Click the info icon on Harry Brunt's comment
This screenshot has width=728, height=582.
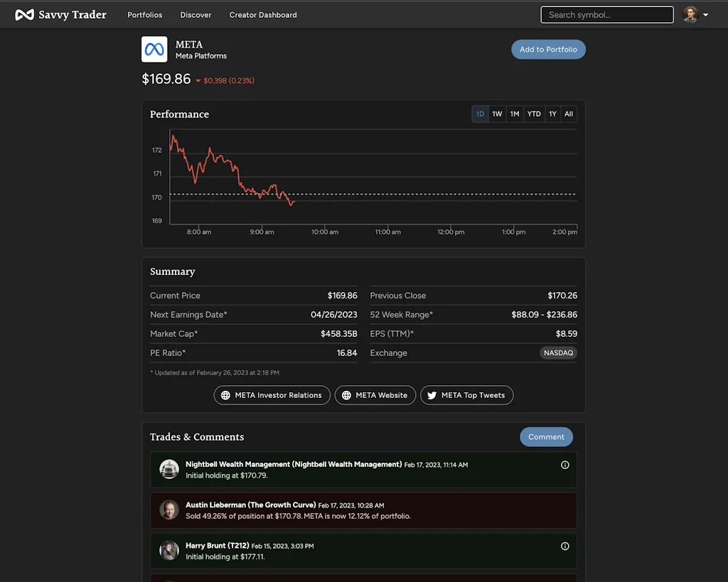[x=564, y=546]
